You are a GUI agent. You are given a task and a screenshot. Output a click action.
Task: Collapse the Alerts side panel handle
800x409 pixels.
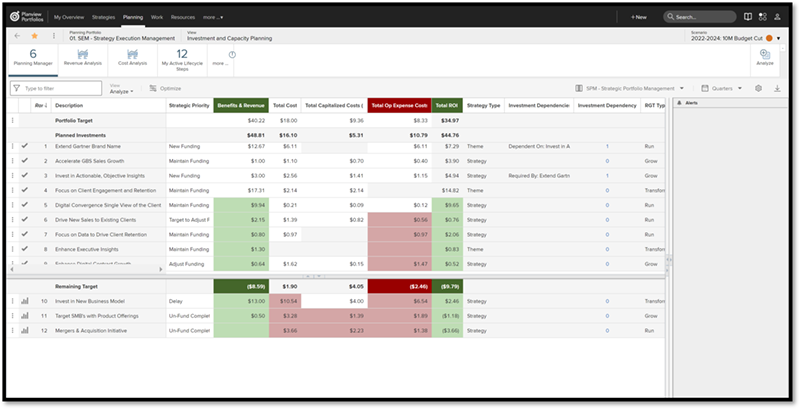coord(669,260)
